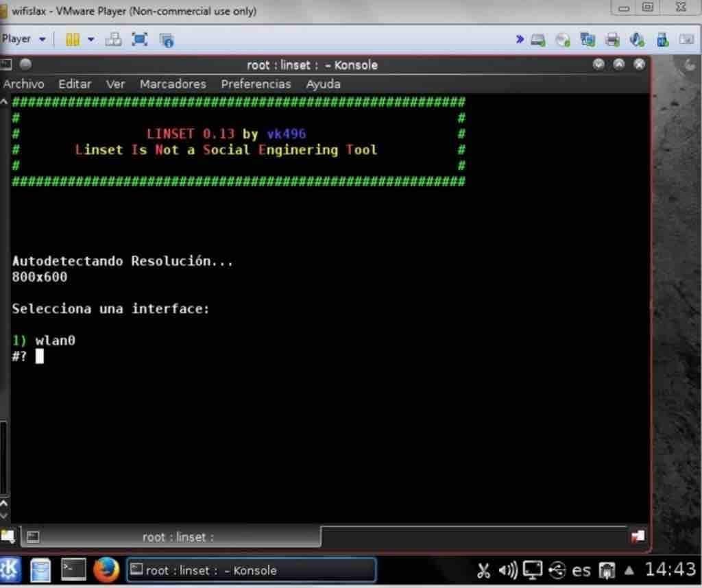Click the VMware sound card device icon
The image size is (702, 588).
tap(637, 40)
